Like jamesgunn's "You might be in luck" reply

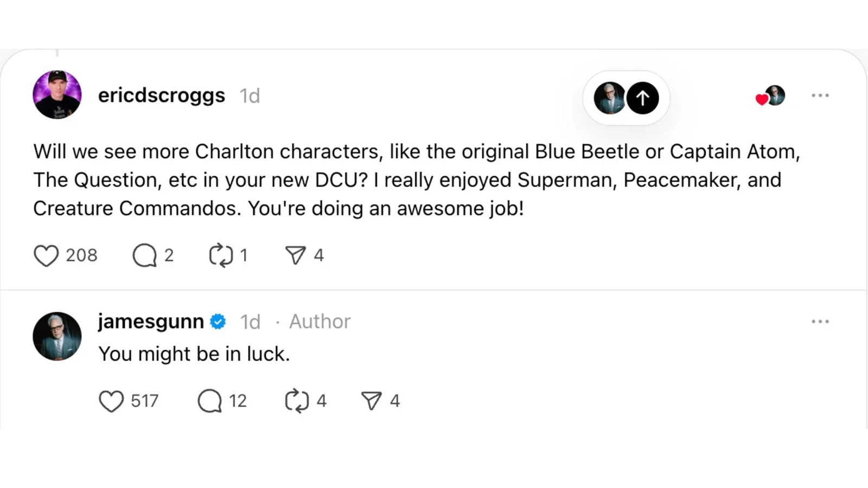[x=111, y=401]
